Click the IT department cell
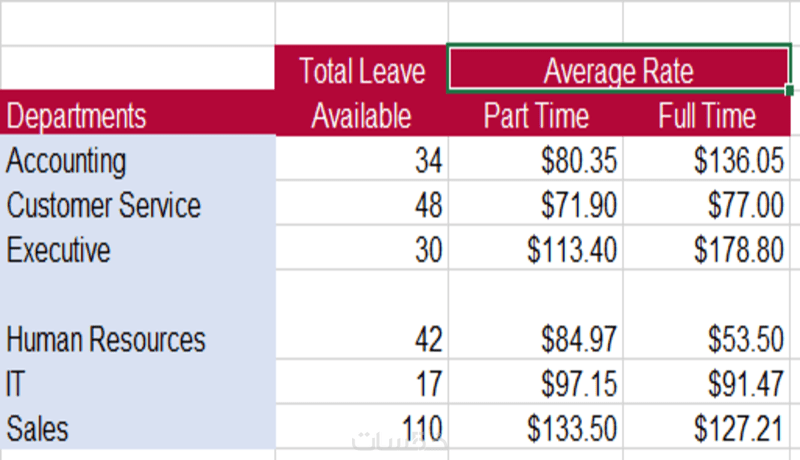The height and width of the screenshot is (460, 800). point(138,382)
